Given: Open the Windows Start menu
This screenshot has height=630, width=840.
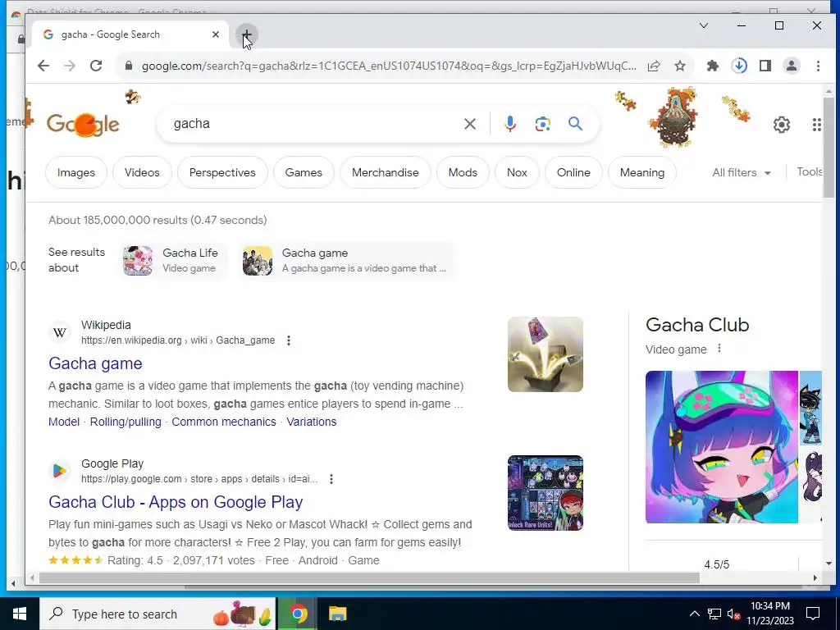Looking at the screenshot, I should (20, 614).
